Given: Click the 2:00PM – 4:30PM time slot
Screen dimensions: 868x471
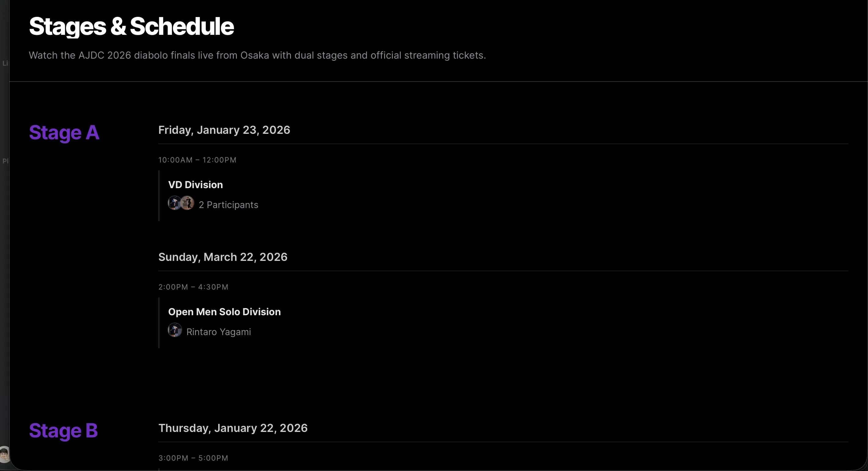Looking at the screenshot, I should pyautogui.click(x=193, y=287).
